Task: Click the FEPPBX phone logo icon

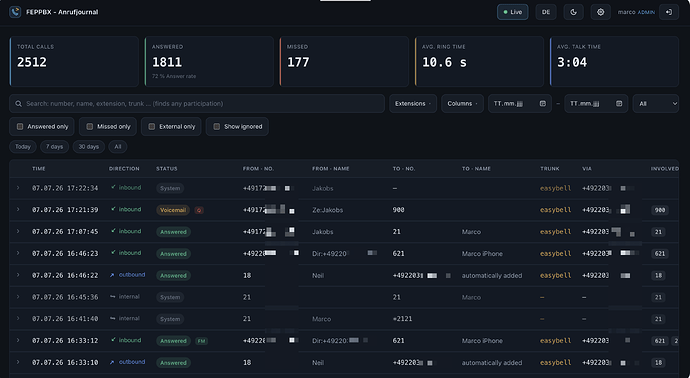Action: (x=15, y=12)
